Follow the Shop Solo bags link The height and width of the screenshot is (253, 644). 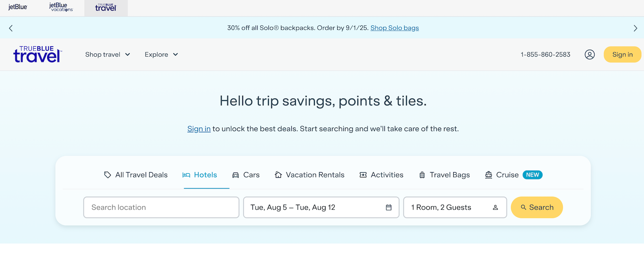pyautogui.click(x=394, y=28)
